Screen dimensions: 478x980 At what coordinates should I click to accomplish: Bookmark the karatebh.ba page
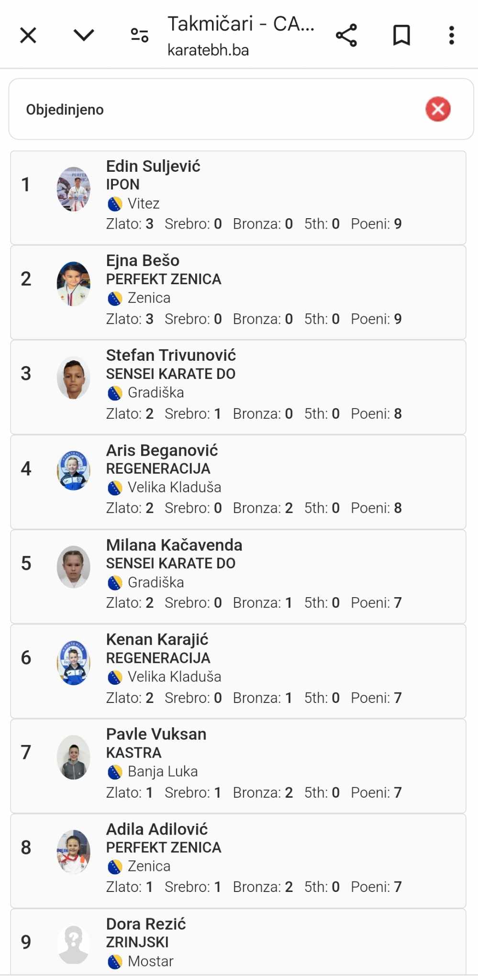point(401,35)
